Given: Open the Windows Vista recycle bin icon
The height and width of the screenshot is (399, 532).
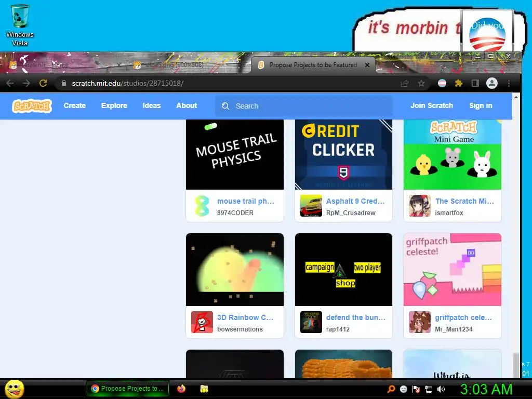Looking at the screenshot, I should click(20, 25).
